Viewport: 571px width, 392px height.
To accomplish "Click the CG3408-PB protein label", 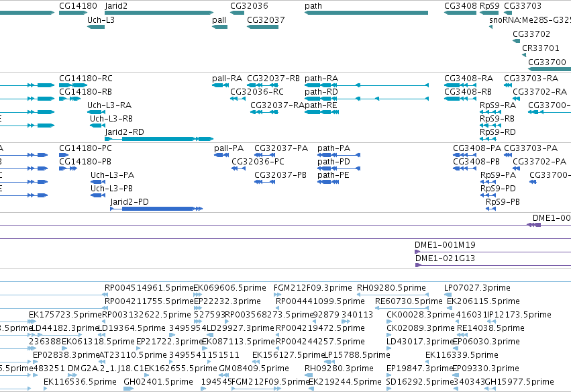I will click(476, 162).
